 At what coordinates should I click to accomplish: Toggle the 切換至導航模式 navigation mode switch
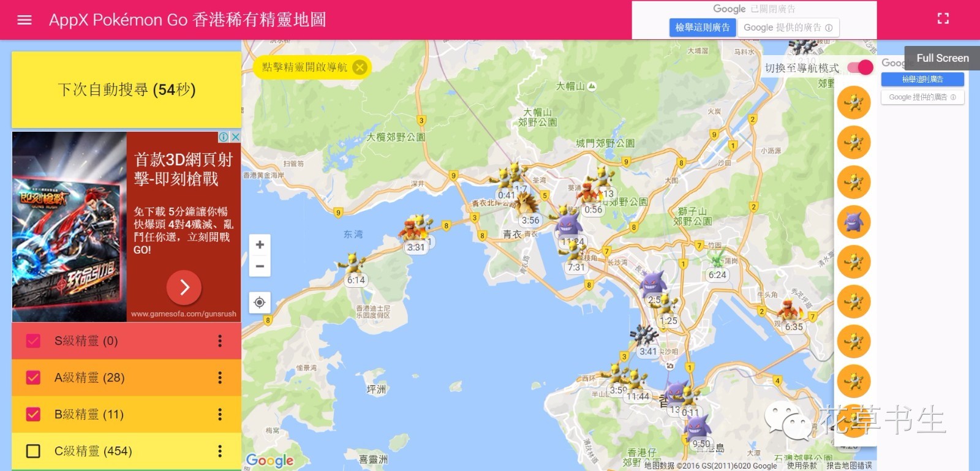coord(860,67)
